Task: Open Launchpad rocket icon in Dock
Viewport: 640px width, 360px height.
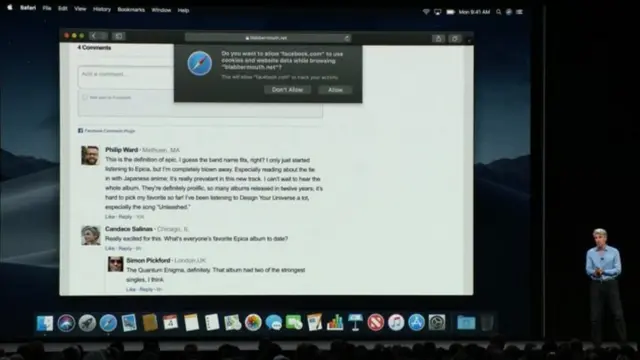Action: pos(87,323)
